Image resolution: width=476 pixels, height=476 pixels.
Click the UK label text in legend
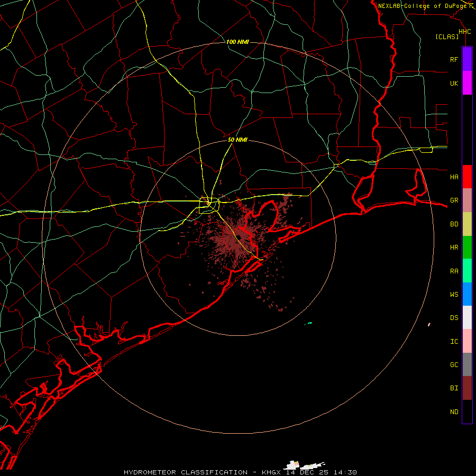click(454, 83)
